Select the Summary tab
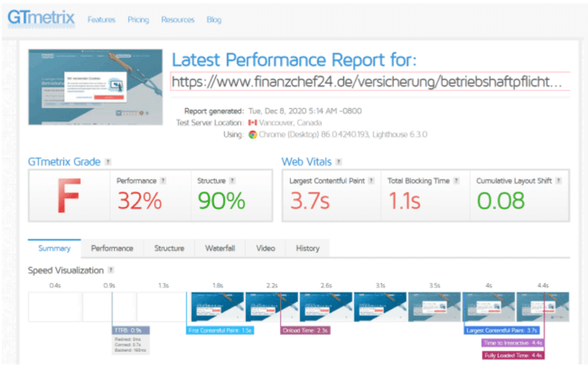 [x=54, y=248]
